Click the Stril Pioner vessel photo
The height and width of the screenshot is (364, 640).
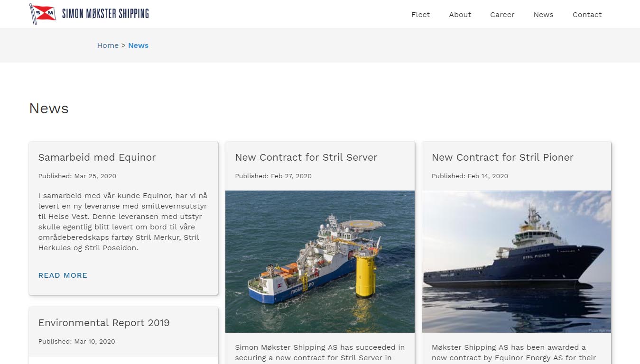517,262
